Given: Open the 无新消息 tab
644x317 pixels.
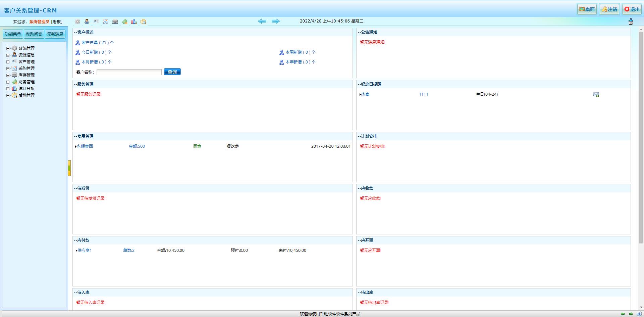Looking at the screenshot, I should coord(55,34).
